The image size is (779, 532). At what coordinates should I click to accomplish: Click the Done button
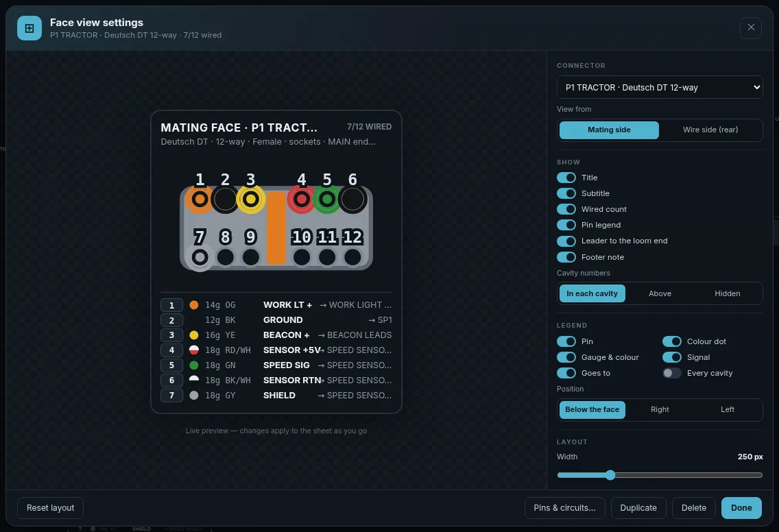(741, 507)
